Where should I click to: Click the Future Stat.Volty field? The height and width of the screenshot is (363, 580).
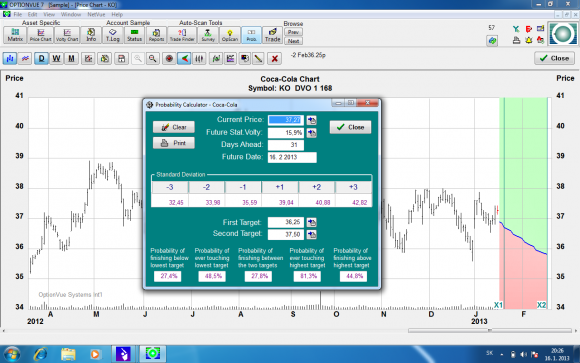point(286,132)
